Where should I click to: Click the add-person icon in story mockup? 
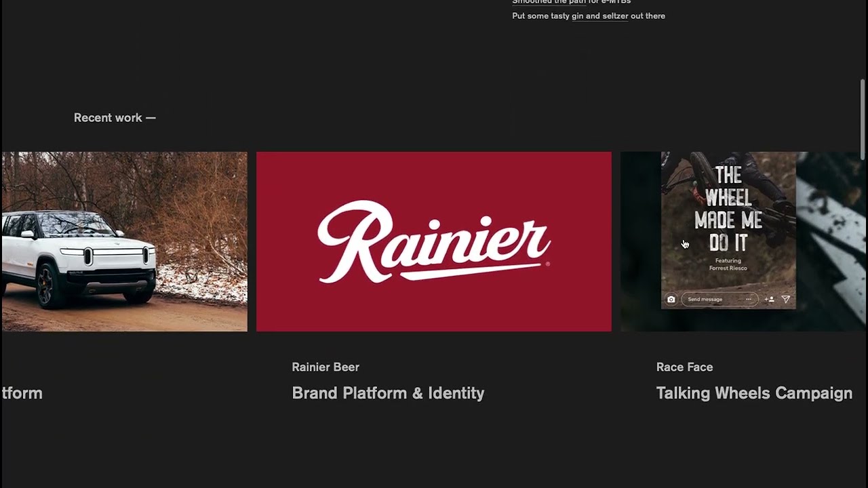point(769,300)
